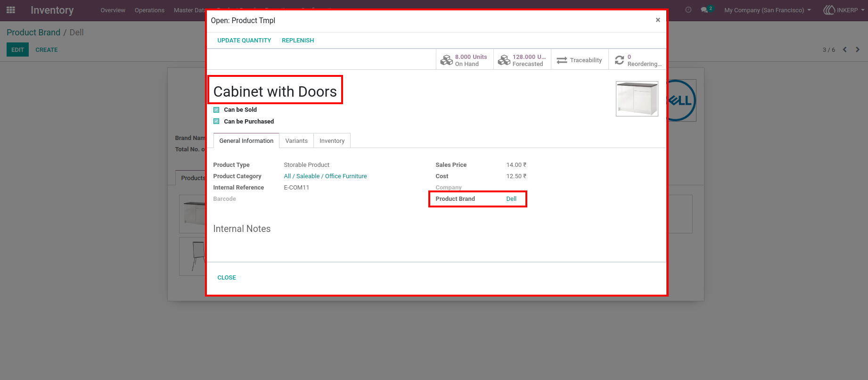
Task: Click the Close button in dialog footer
Action: point(227,278)
